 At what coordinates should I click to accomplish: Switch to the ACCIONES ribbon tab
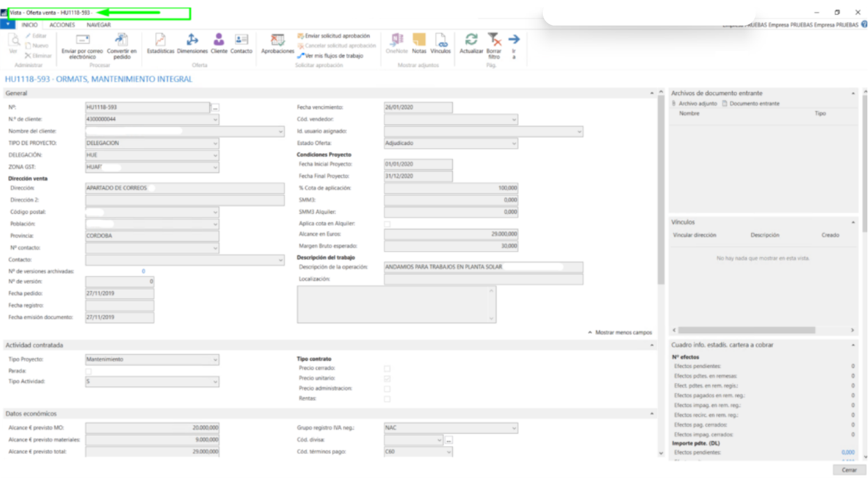coord(62,25)
